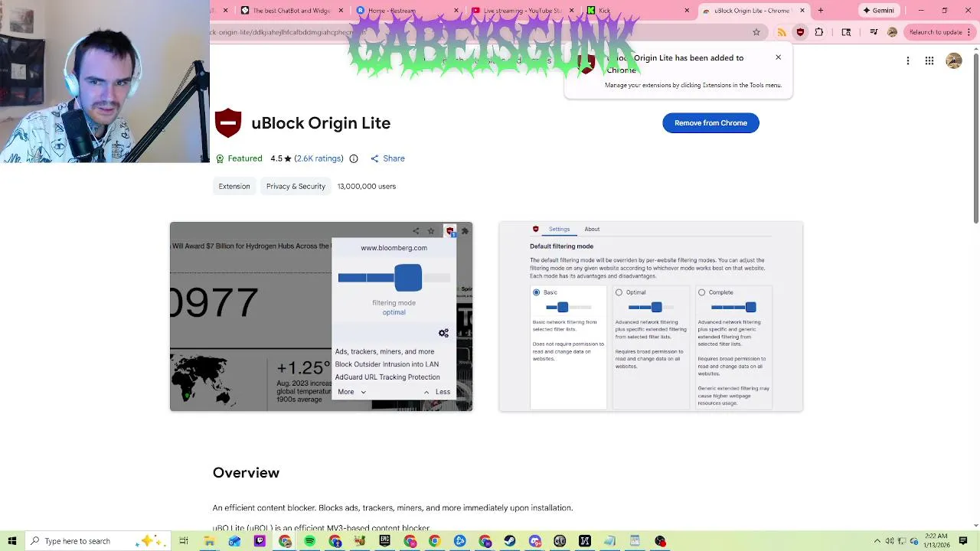Click Remove from Chrome
Screen dimensions: 980x551
710,123
